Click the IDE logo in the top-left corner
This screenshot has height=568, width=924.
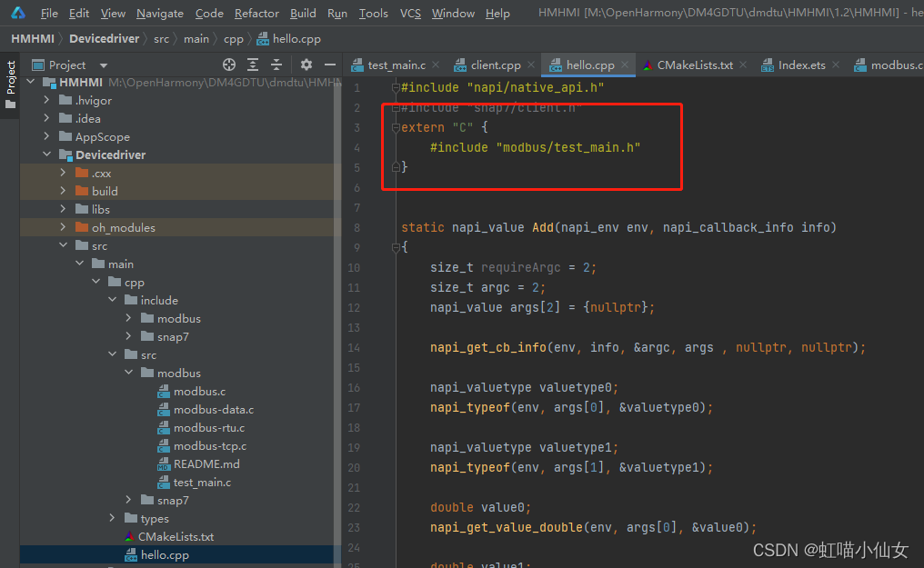click(16, 13)
